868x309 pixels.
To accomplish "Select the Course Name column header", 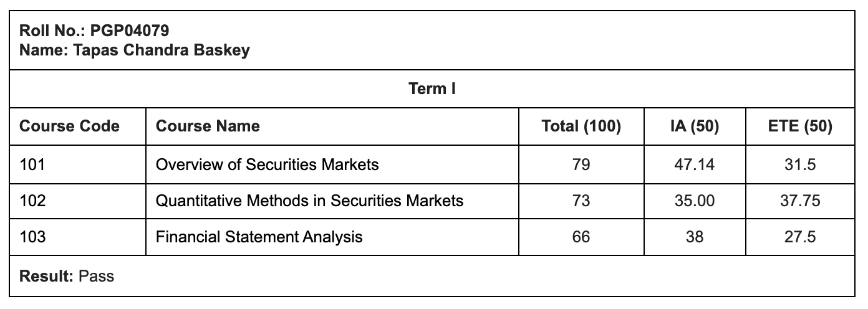I will [208, 126].
